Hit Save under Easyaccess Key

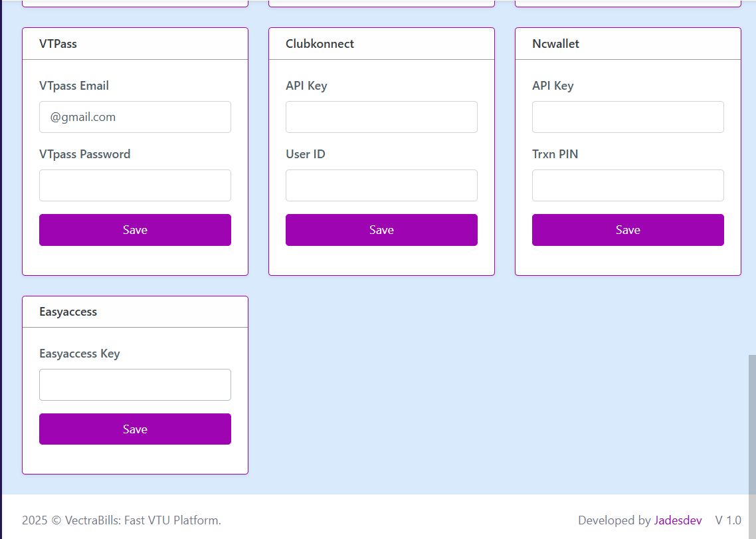tap(135, 429)
